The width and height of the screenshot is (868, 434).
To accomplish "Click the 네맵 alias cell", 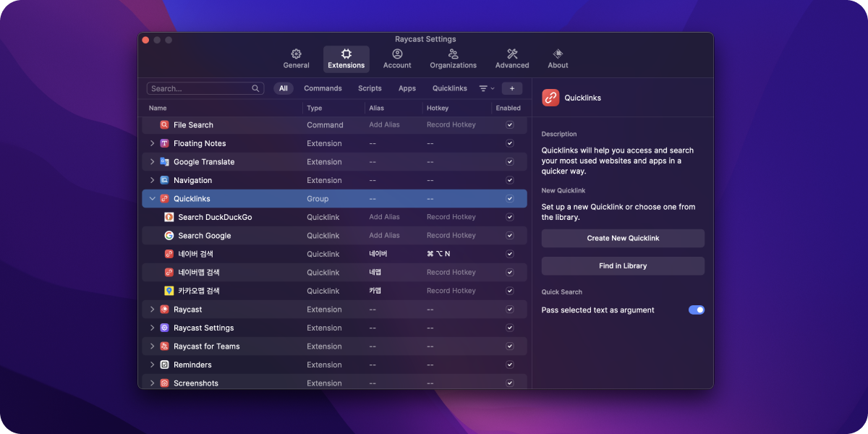I will tap(375, 273).
